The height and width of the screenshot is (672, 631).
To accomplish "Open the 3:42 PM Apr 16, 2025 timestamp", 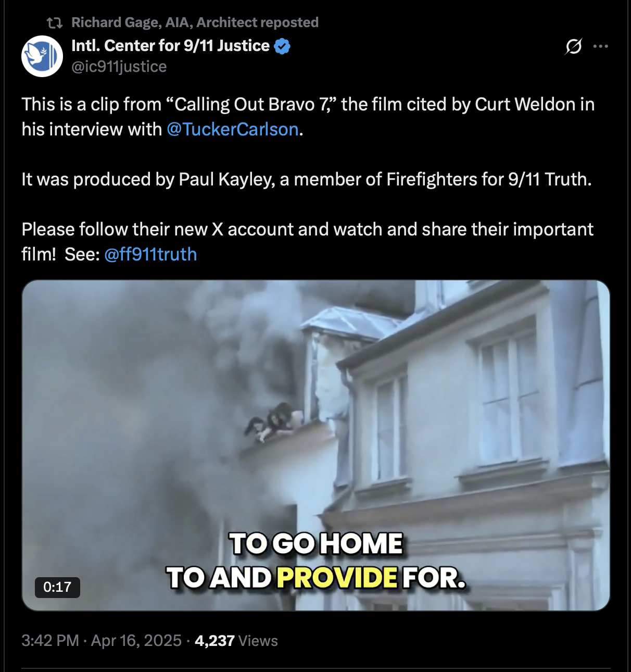I will [x=102, y=641].
